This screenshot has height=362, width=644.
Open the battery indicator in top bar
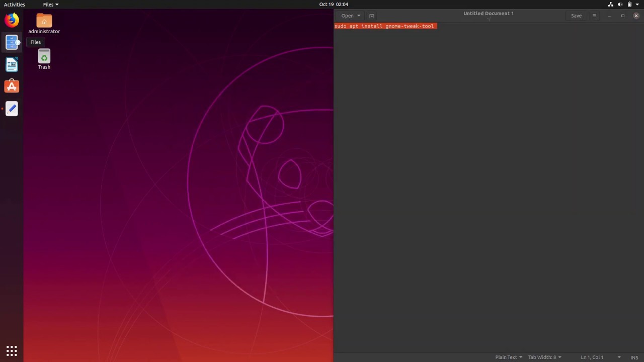(629, 4)
